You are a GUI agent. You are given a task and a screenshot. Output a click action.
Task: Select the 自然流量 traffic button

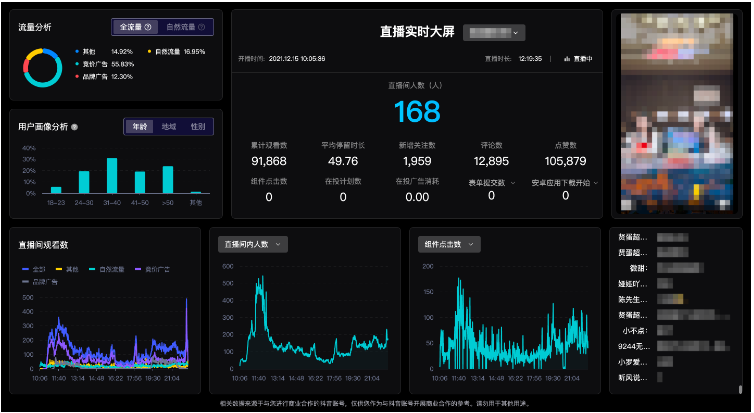click(x=187, y=28)
